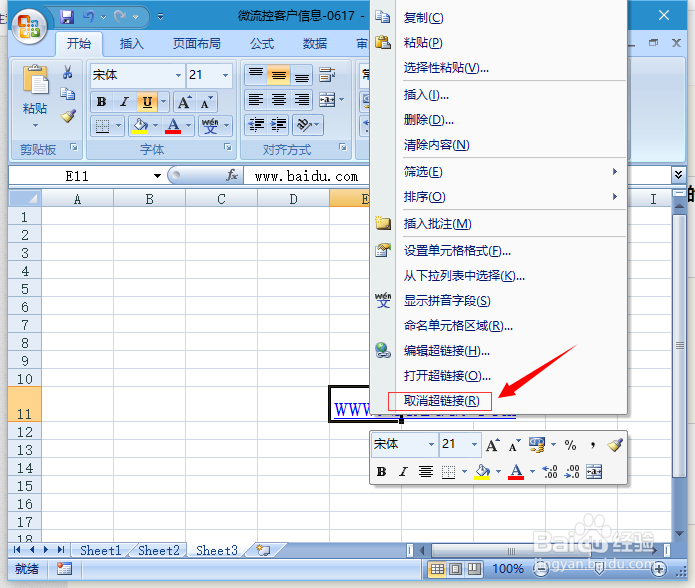Click the large Paste clipboard icon
This screenshot has height=588, width=695.
pyautogui.click(x=35, y=80)
